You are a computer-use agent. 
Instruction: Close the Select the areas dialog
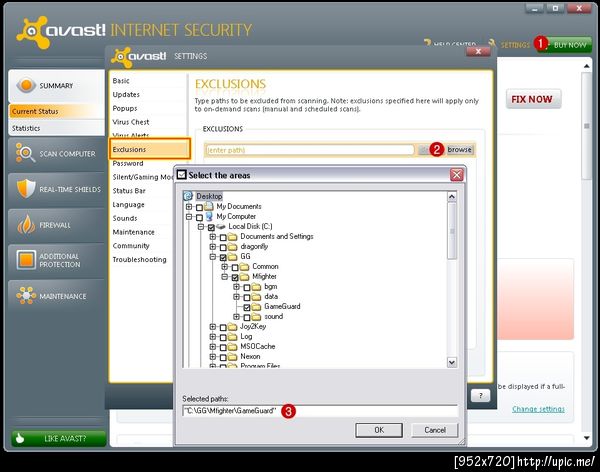coord(457,175)
